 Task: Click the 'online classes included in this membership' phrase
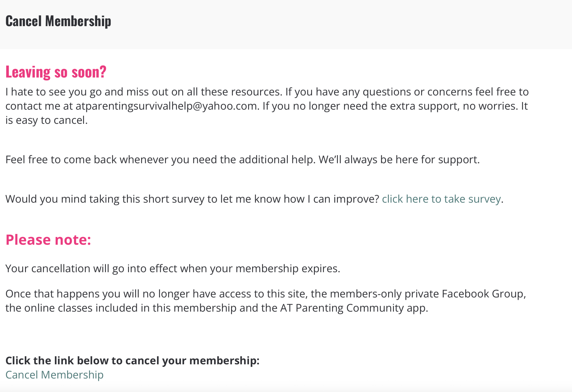(x=130, y=308)
